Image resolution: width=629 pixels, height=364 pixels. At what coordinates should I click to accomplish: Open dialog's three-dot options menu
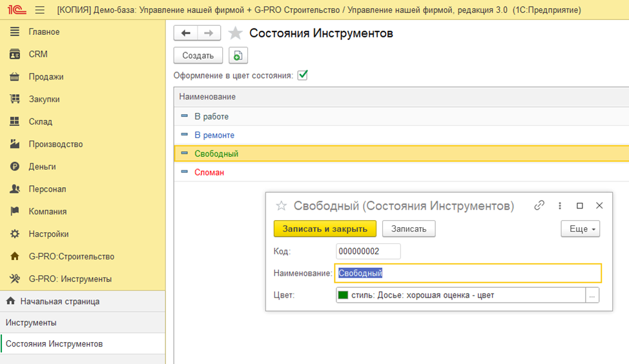(x=560, y=206)
